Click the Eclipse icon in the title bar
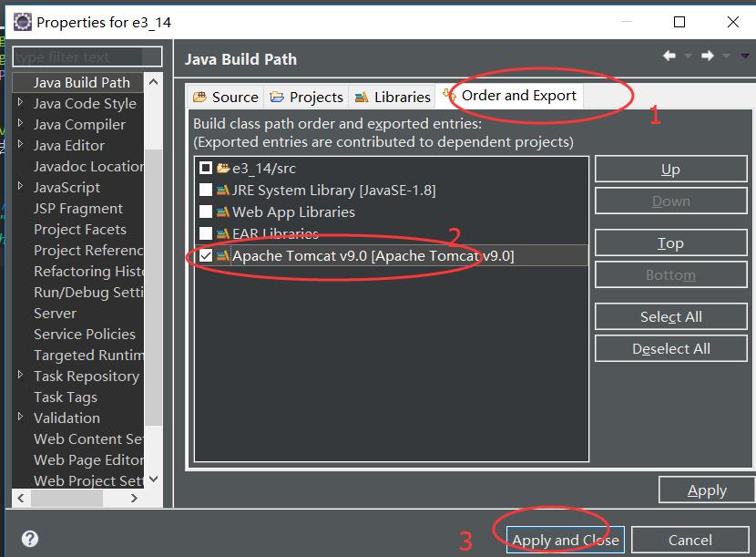Image resolution: width=756 pixels, height=557 pixels. click(22, 22)
